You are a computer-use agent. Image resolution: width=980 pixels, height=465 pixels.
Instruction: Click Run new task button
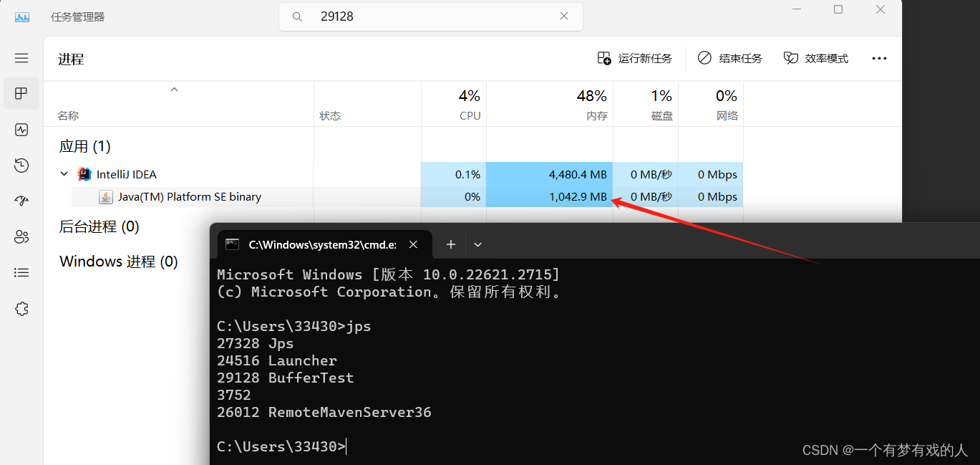pos(635,58)
